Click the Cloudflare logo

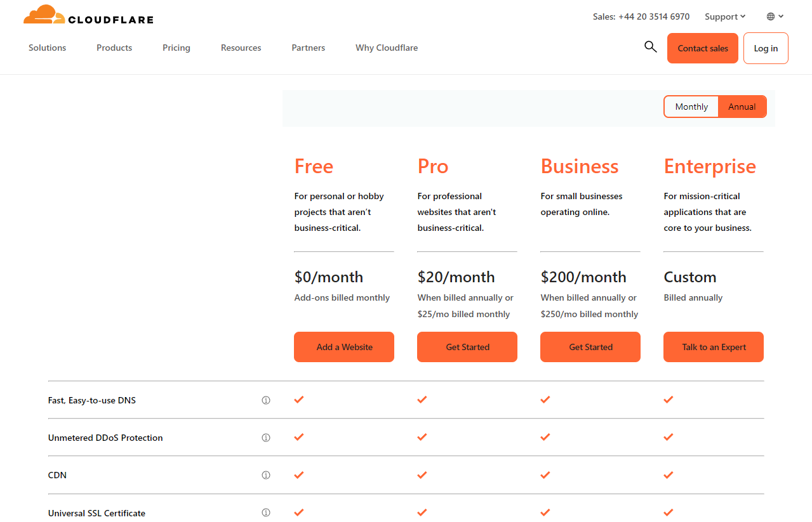click(88, 15)
